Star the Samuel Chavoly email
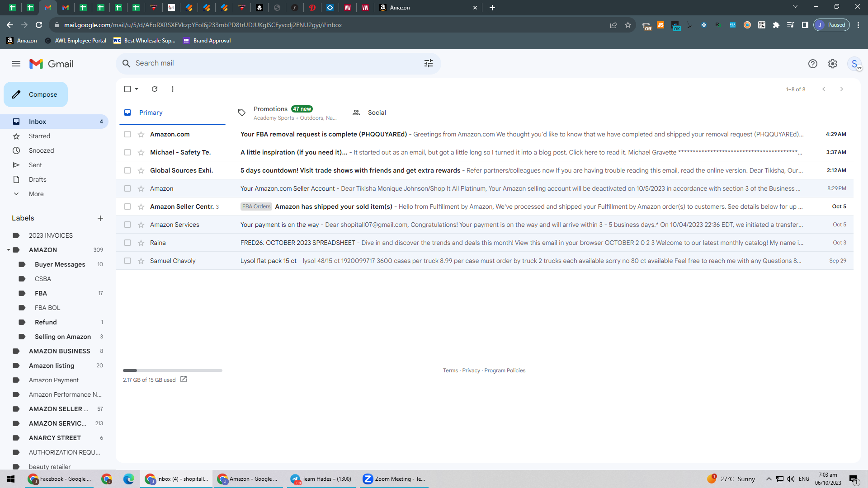This screenshot has height=488, width=868. tap(141, 261)
